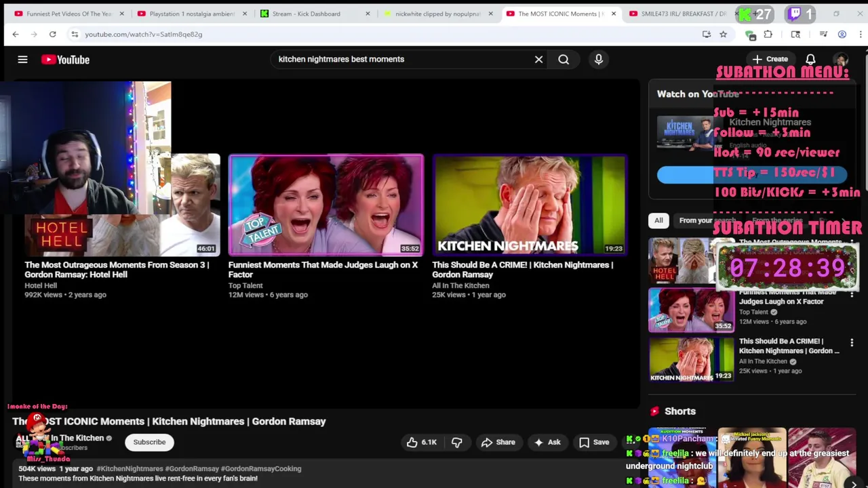Open the Share dialog
The image size is (868, 488).
coord(498,442)
